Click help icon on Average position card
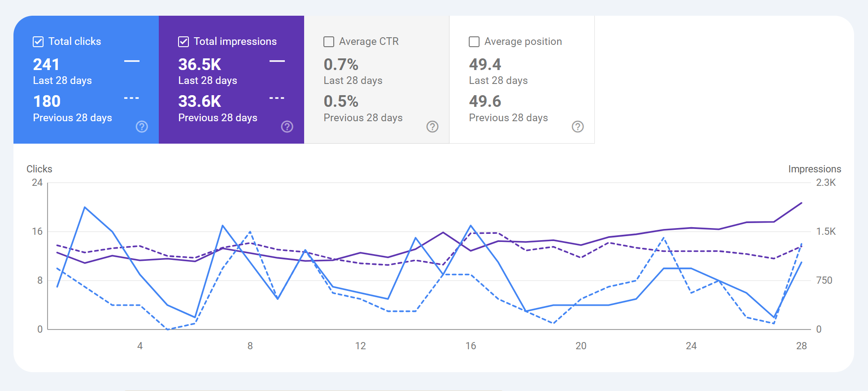 [x=578, y=127]
